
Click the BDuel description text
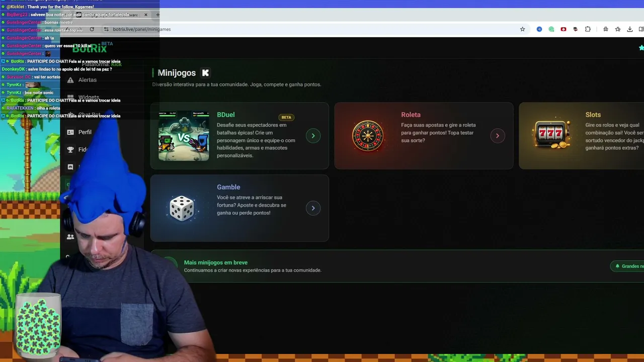[x=256, y=140]
